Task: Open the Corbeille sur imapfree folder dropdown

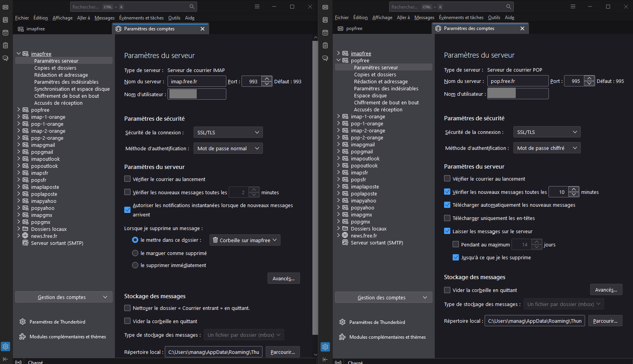Action: (245, 240)
